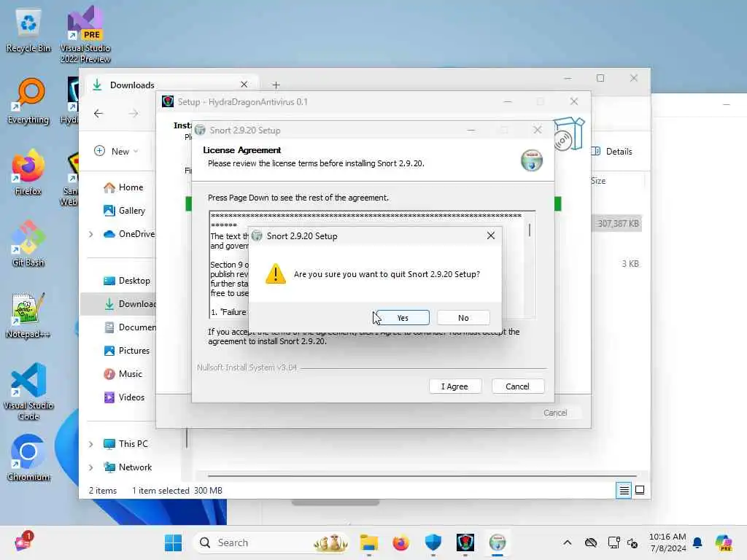Switch to Snort setup taskbar icon
The height and width of the screenshot is (560, 747).
[498, 542]
